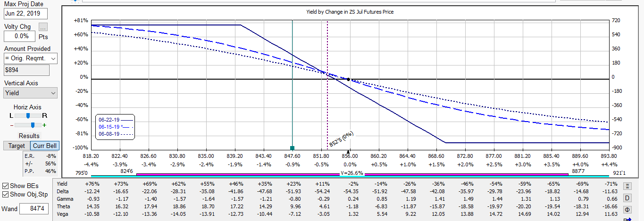Click the 'D' button beside the table
Image resolution: width=644 pixels, height=221 pixels.
pos(627,197)
